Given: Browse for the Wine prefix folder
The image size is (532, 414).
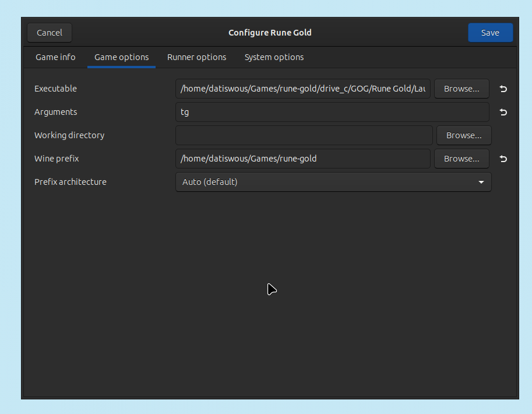Looking at the screenshot, I should click(x=461, y=159).
